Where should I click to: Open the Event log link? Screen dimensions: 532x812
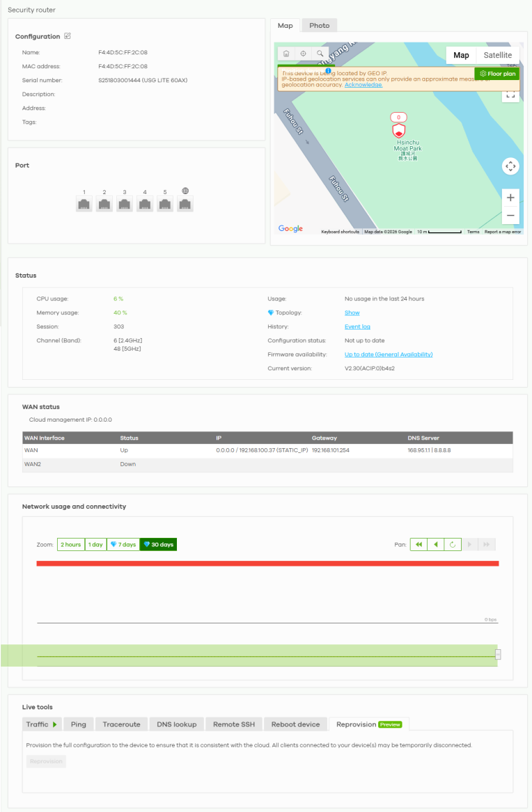pyautogui.click(x=357, y=326)
